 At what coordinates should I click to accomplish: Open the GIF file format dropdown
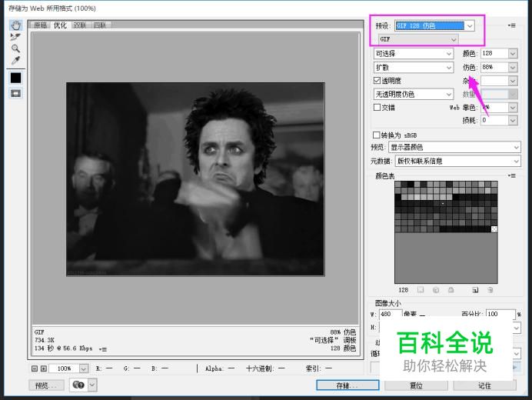418,39
